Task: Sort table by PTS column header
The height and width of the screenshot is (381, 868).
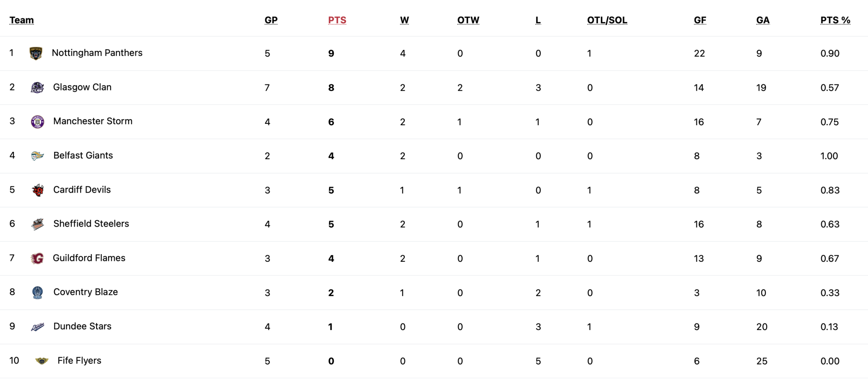Action: tap(337, 20)
